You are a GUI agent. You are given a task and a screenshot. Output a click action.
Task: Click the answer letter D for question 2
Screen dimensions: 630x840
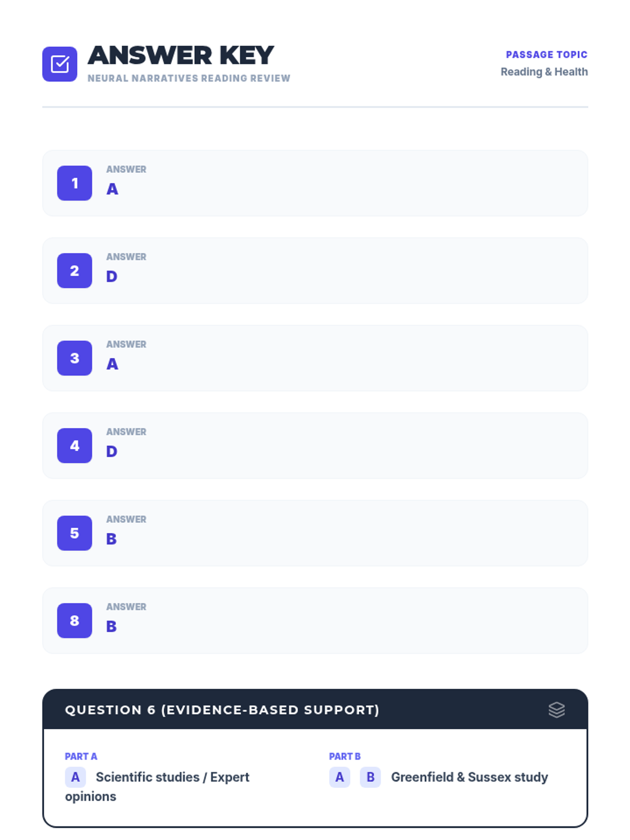pyautogui.click(x=111, y=277)
